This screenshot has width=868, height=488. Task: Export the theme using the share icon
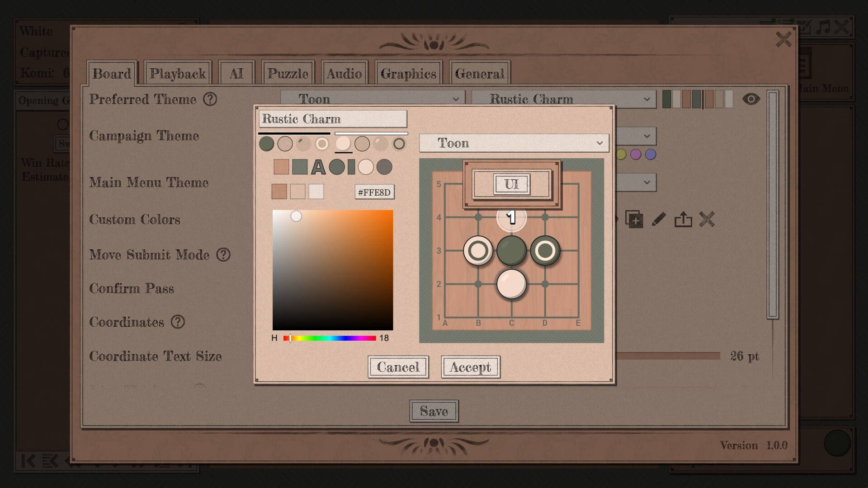point(683,220)
